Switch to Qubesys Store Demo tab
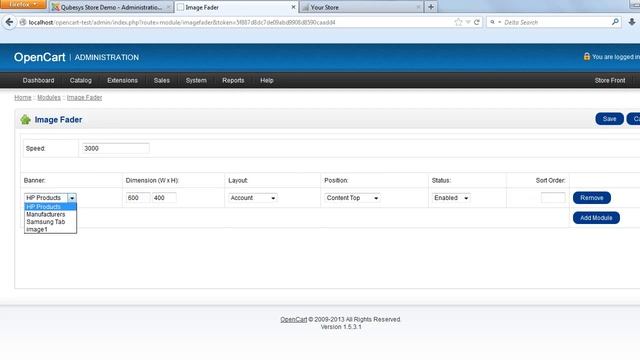Image resolution: width=640 pixels, height=360 pixels. pos(111,7)
